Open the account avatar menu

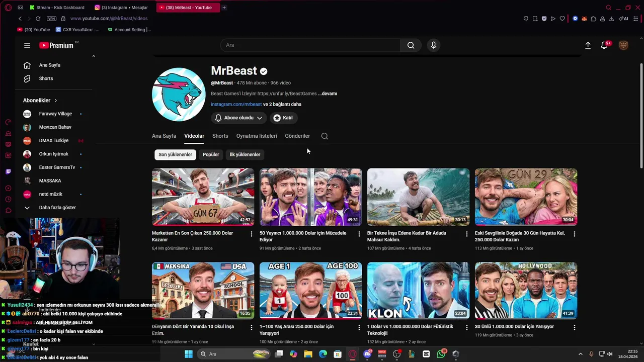pyautogui.click(x=623, y=45)
